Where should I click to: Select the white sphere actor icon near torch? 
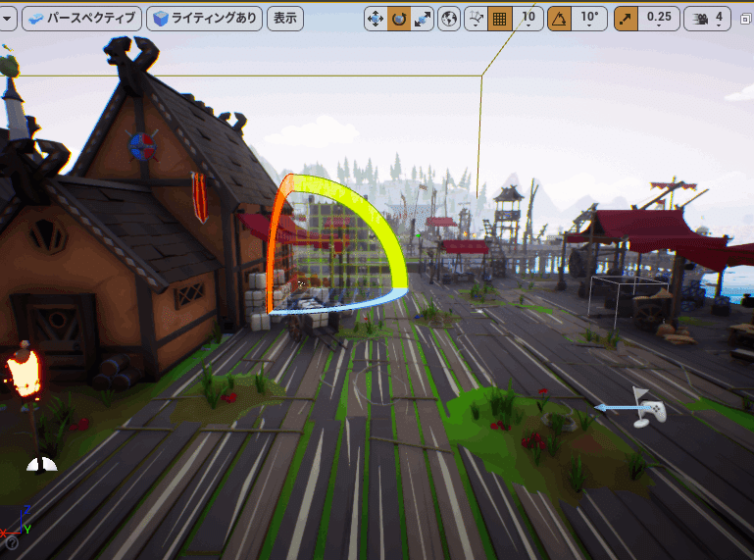pos(42,465)
